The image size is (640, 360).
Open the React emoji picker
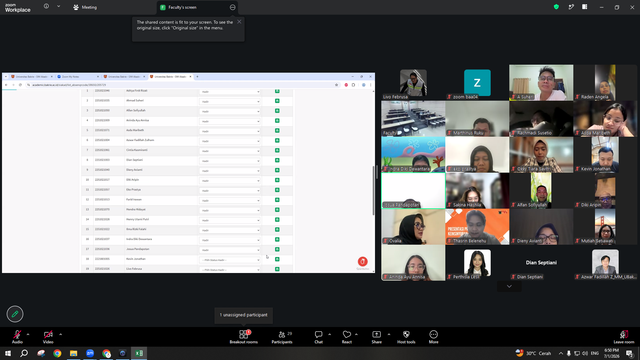click(347, 337)
